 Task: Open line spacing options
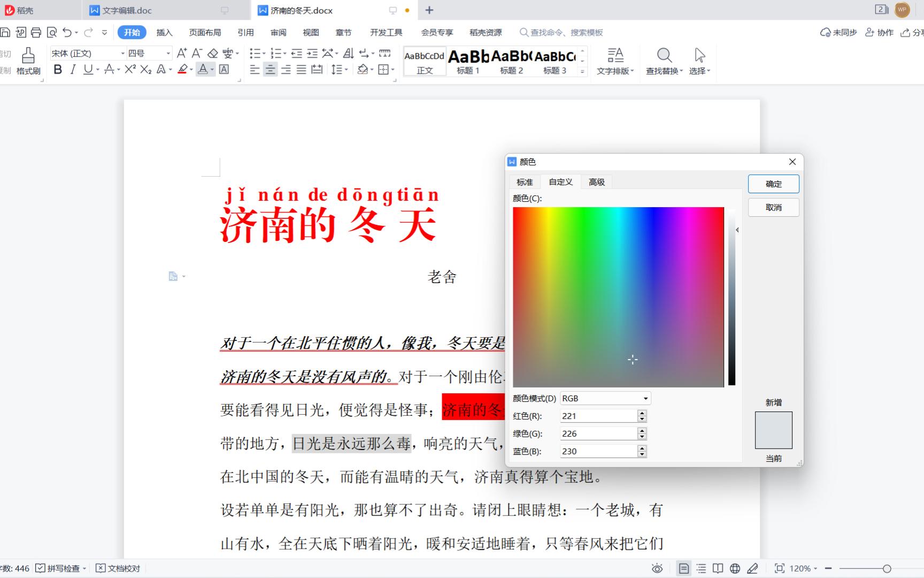click(x=336, y=69)
